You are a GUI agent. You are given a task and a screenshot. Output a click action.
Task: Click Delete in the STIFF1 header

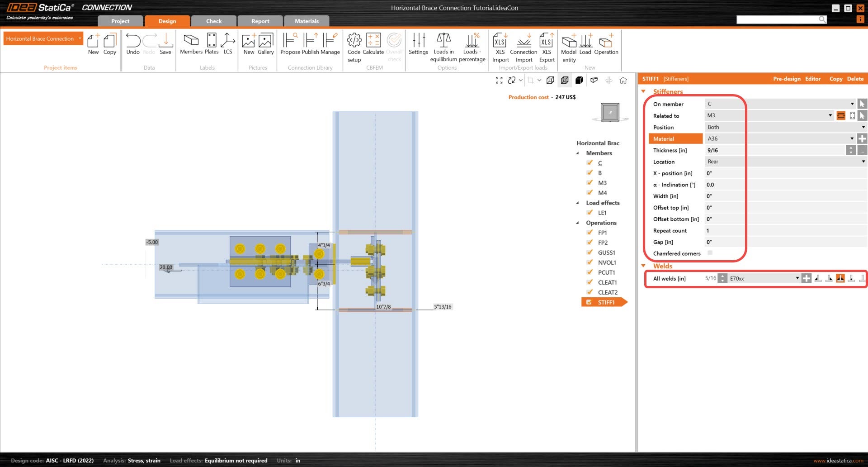point(855,79)
